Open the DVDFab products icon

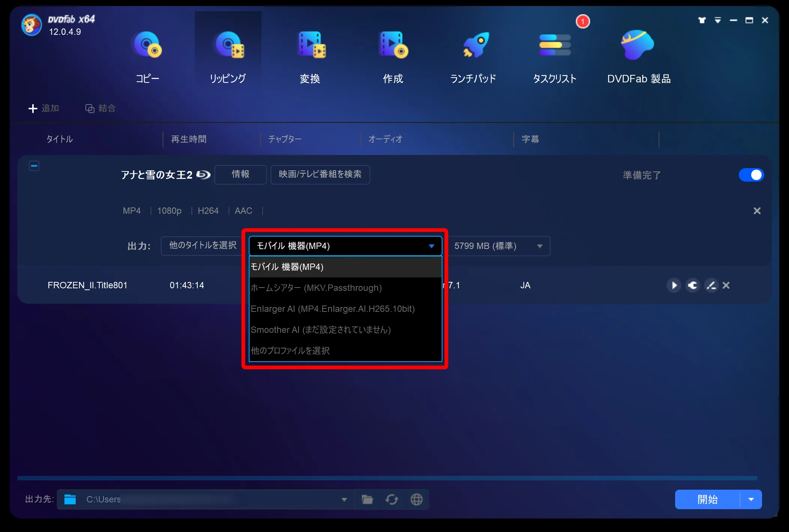pos(638,45)
